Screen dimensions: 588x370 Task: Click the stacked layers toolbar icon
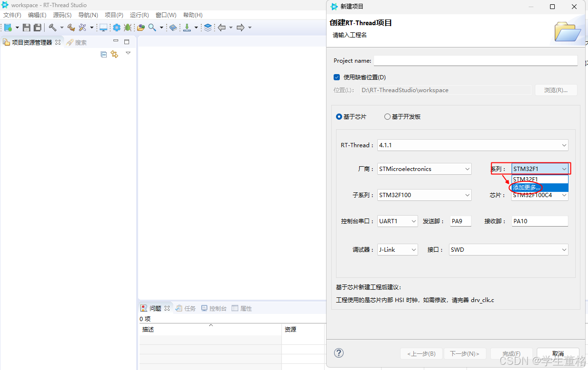point(208,28)
